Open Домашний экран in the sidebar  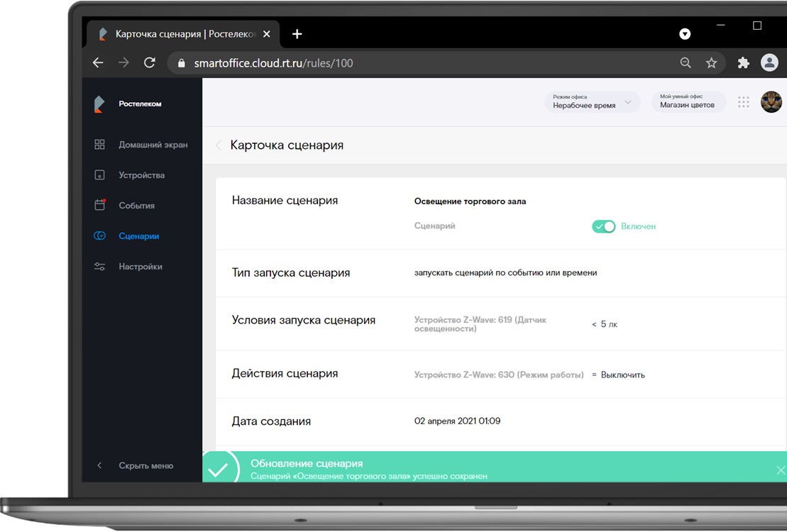click(153, 145)
